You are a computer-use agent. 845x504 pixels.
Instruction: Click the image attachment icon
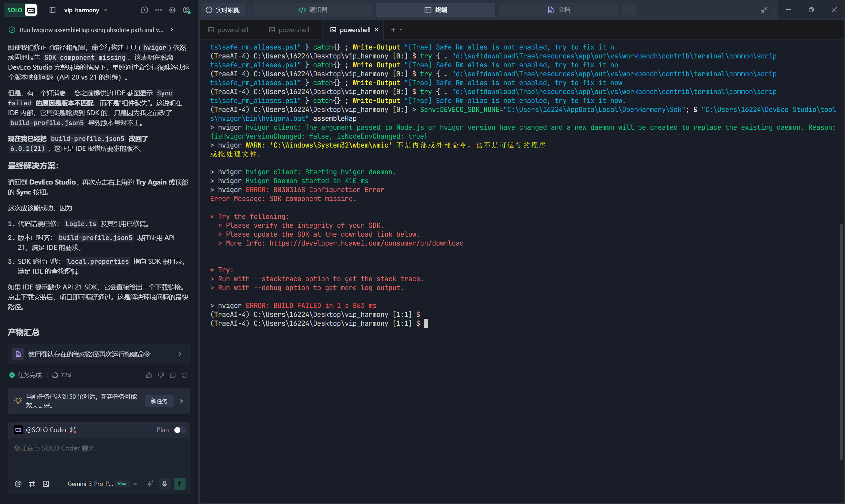46,484
